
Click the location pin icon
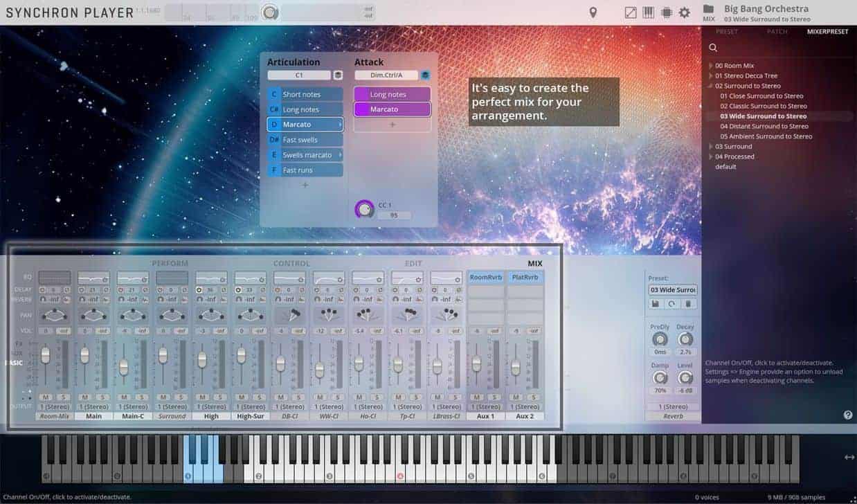click(593, 12)
